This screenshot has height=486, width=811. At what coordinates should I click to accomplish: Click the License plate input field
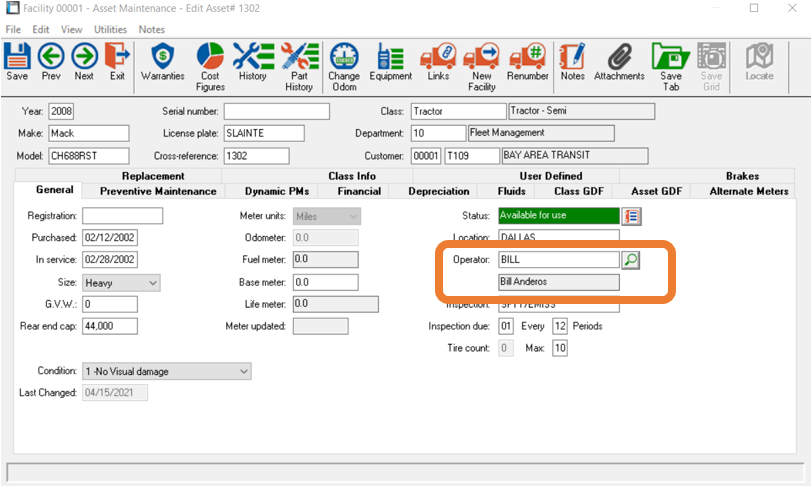264,133
